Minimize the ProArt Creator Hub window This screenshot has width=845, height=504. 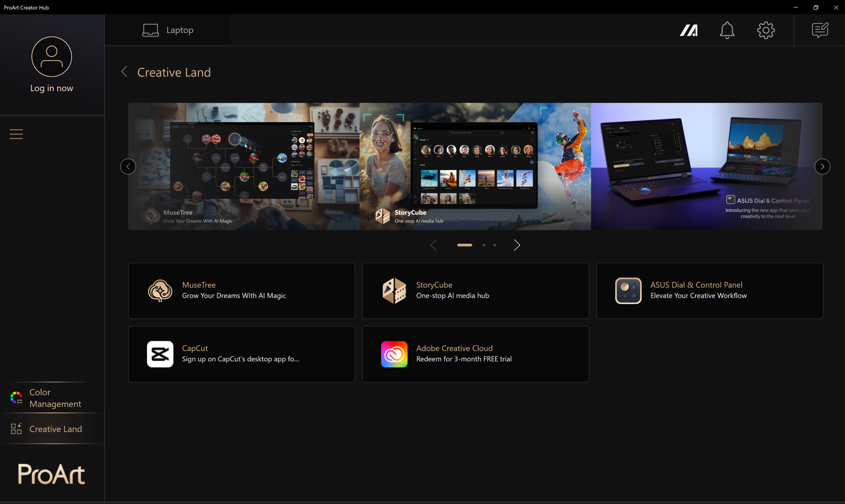795,7
